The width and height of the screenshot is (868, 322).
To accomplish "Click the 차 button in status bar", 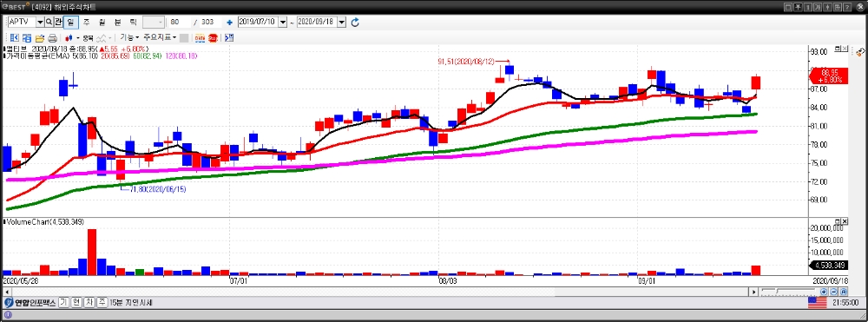I will coord(89,303).
